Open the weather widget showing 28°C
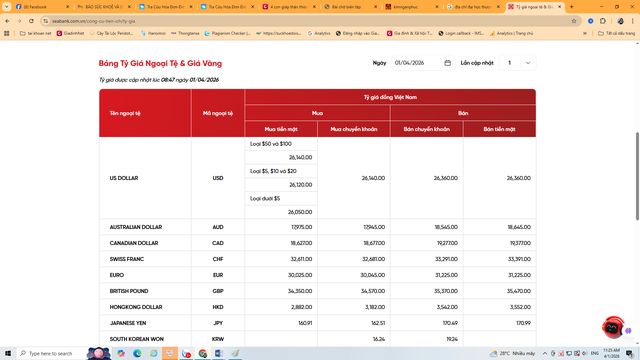Viewport: 640px width, 360px height. (512, 353)
